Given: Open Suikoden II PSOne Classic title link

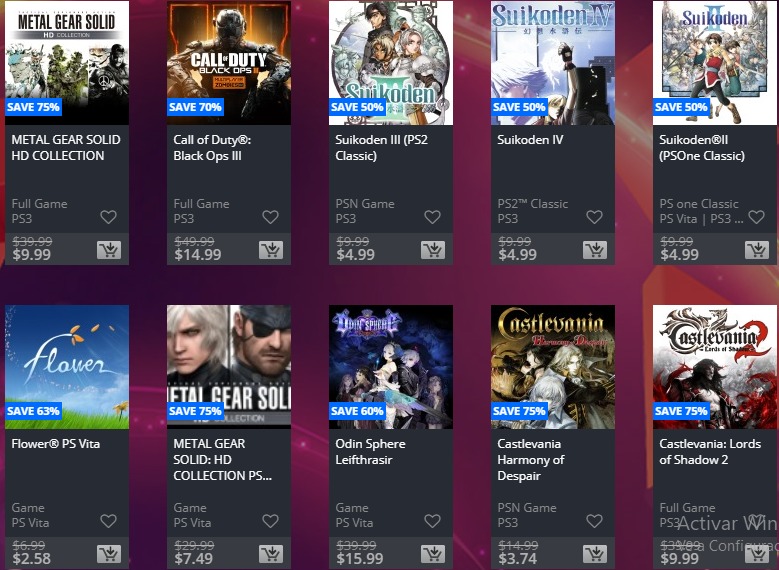Looking at the screenshot, I should pyautogui.click(x=701, y=148).
